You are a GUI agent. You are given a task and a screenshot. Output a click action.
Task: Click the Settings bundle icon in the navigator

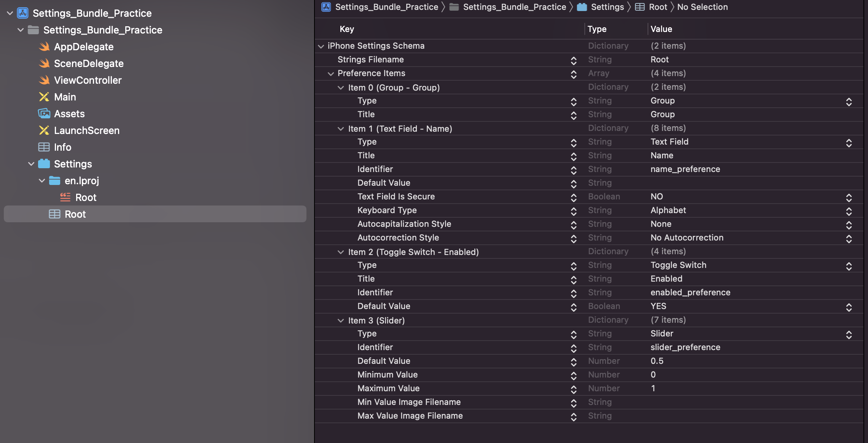(x=44, y=164)
